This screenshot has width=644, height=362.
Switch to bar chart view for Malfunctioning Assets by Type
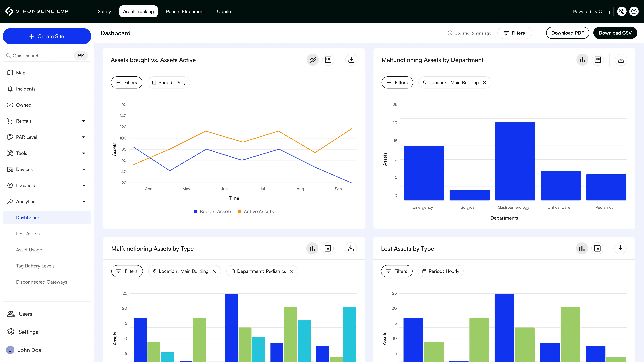(312, 249)
